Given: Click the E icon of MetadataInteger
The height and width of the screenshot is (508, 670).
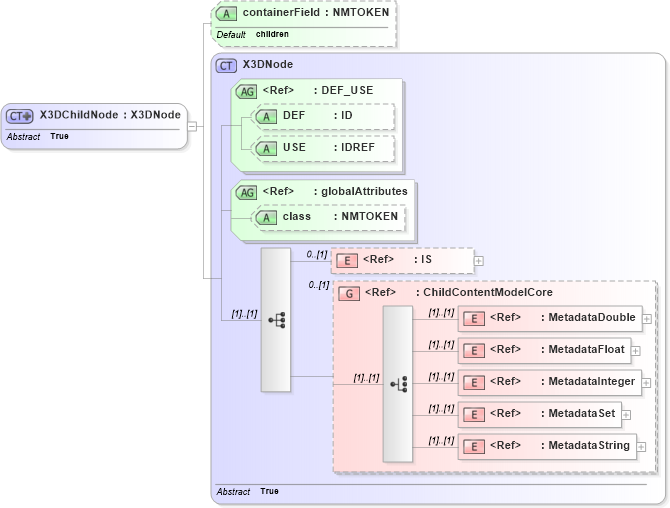Looking at the screenshot, I should tap(474, 383).
